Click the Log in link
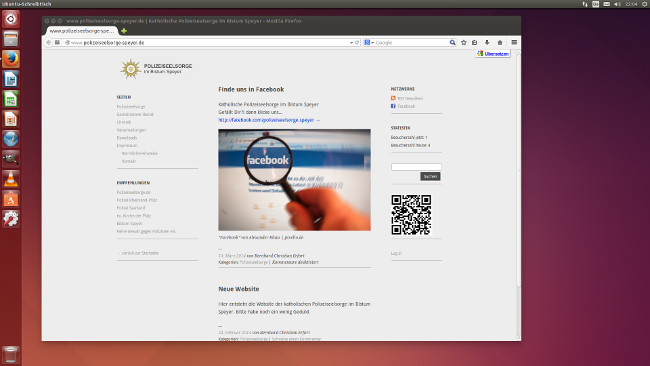 [x=396, y=253]
